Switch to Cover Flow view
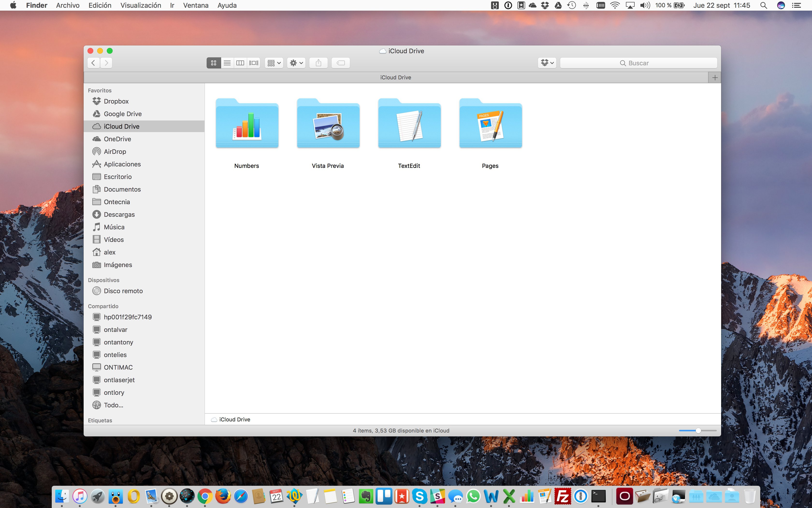812x508 pixels. coord(254,63)
